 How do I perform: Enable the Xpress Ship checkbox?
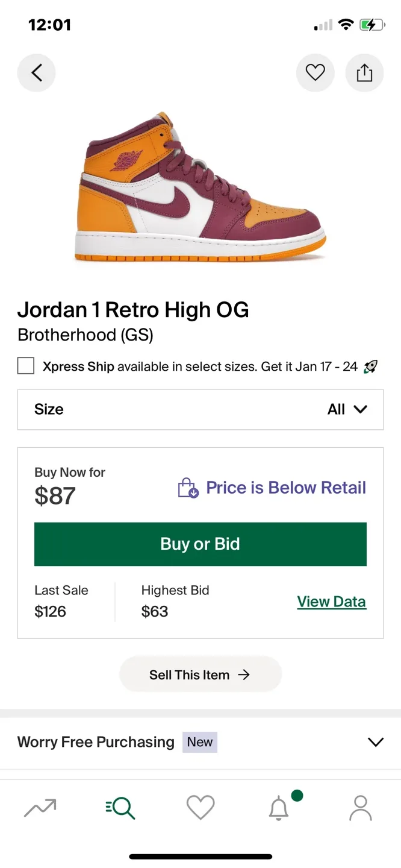26,366
